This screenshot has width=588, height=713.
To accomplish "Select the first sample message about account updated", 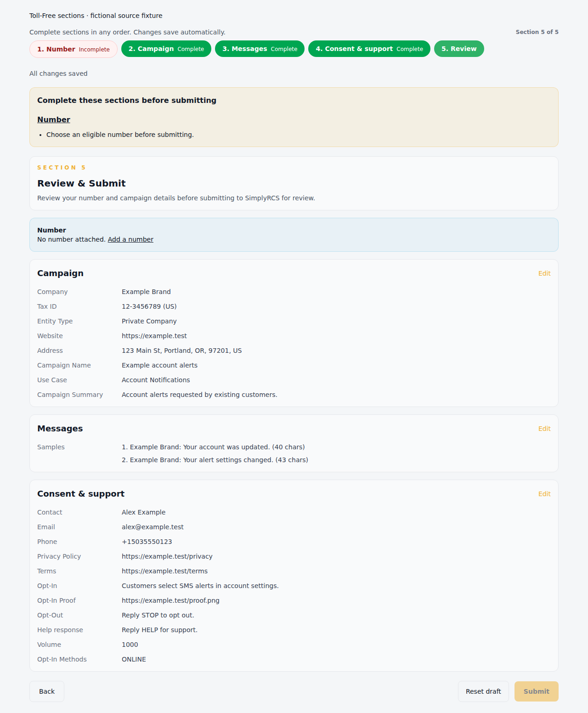I will 213,447.
